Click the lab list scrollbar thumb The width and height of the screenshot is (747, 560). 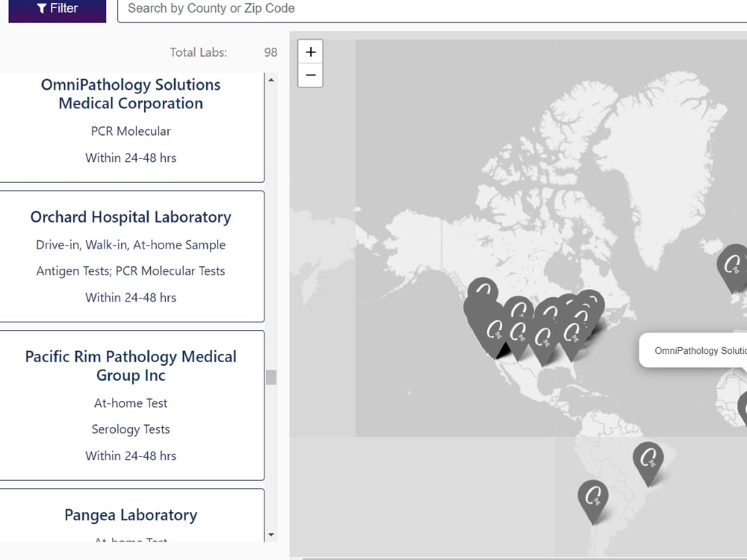(271, 377)
